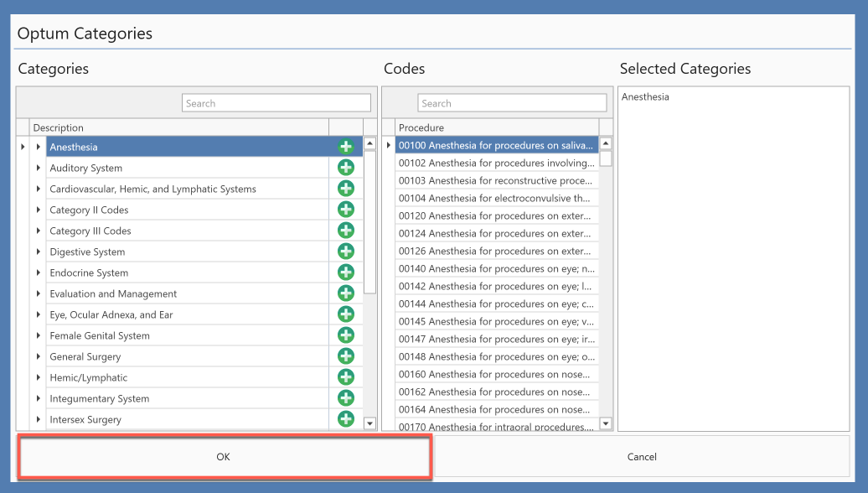Expand Cardiovascular, Hemic, and Lymphatic Systems row
The height and width of the screenshot is (493, 868).
(x=39, y=189)
